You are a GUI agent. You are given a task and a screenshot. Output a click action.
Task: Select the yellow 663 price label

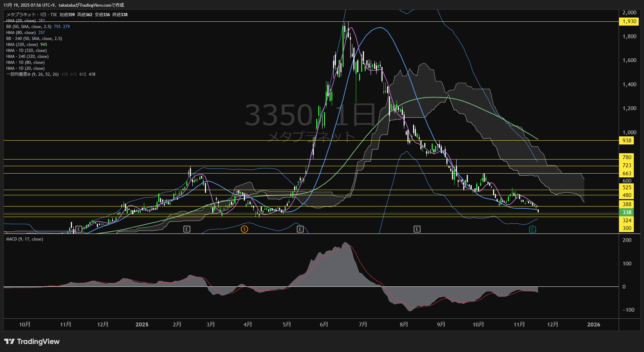click(627, 174)
